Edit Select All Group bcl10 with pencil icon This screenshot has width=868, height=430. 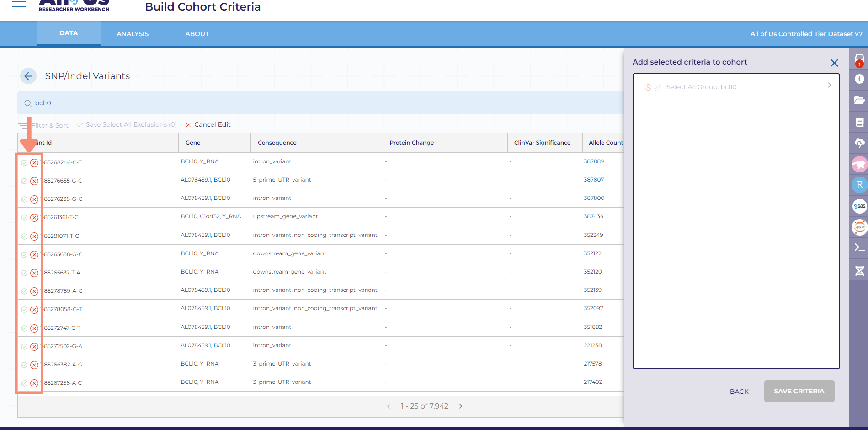[658, 87]
